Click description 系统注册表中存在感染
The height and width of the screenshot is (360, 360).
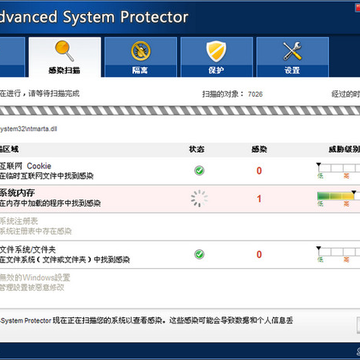pos(36,231)
